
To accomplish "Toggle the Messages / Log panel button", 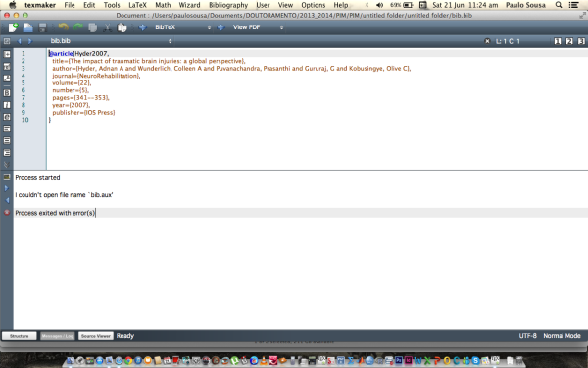I will click(x=58, y=336).
